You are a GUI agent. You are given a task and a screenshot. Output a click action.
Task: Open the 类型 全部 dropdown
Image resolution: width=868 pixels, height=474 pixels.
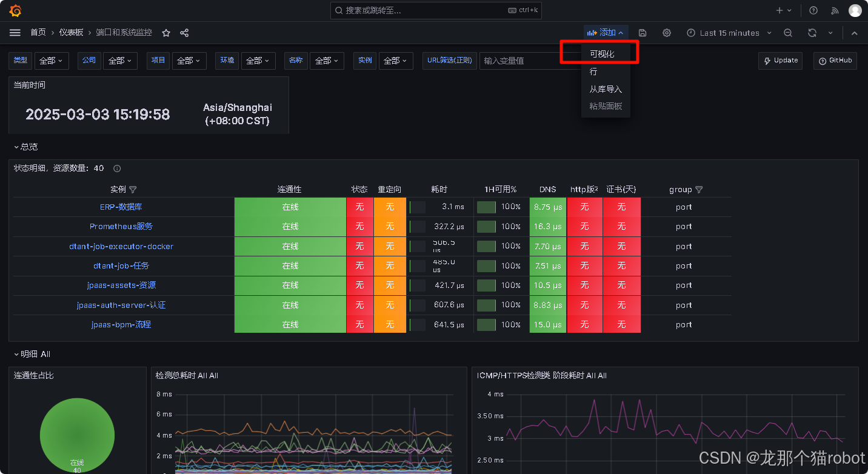pyautogui.click(x=52, y=60)
